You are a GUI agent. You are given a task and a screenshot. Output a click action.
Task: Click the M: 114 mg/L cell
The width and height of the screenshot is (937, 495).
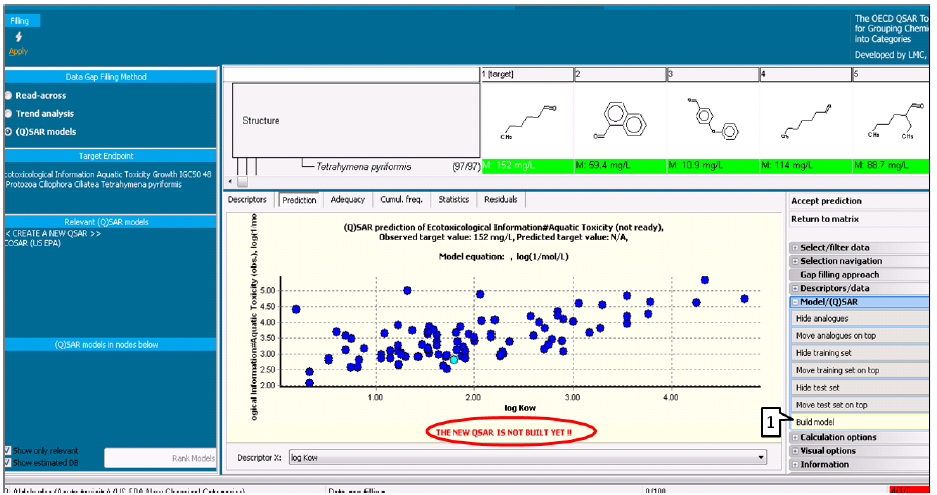805,166
